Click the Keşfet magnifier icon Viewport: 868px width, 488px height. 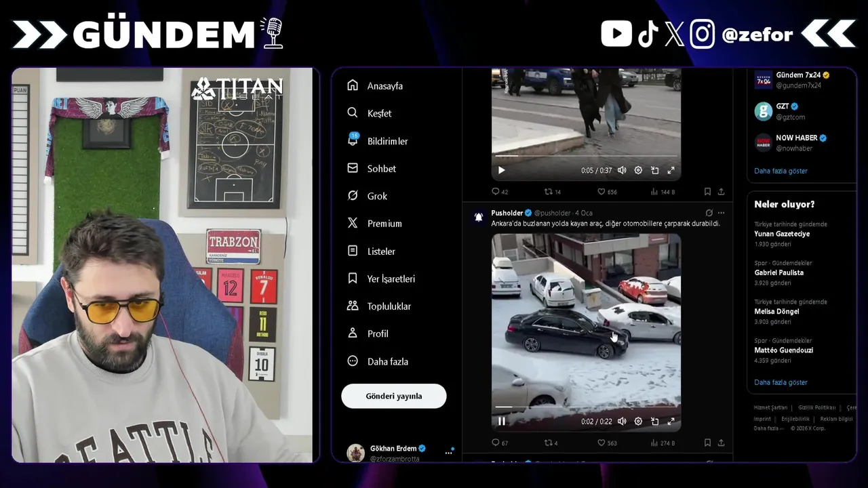(353, 113)
